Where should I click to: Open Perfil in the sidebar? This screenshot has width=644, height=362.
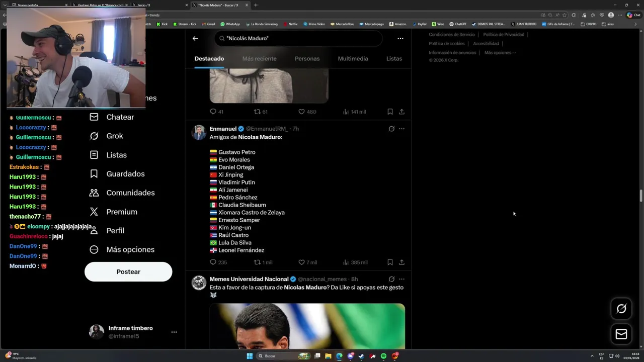click(107, 231)
